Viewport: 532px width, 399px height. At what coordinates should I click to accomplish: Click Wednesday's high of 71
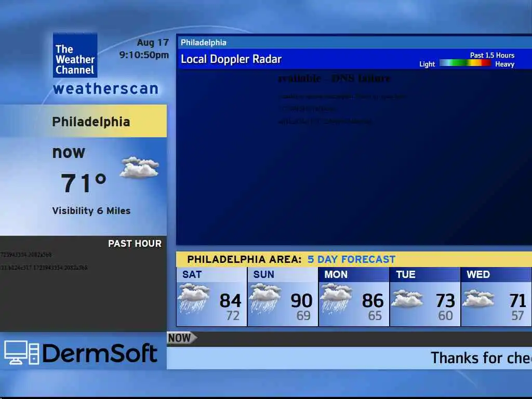(x=518, y=301)
